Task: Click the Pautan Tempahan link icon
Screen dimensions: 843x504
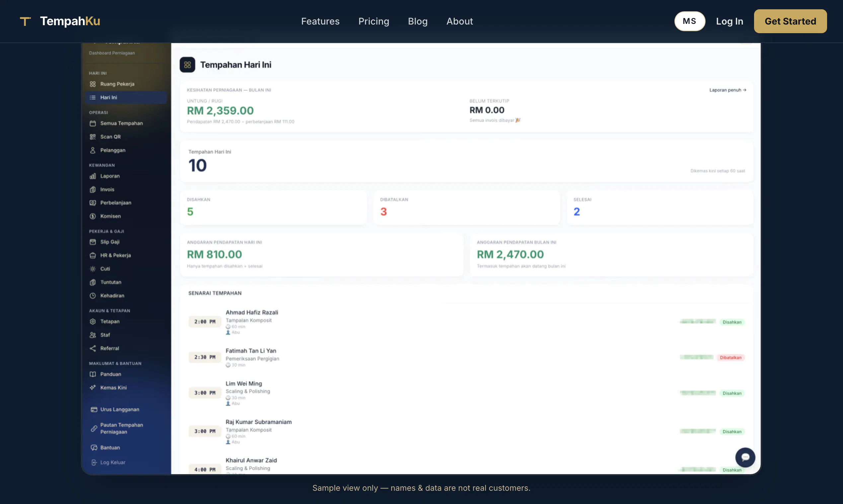Action: coord(94,429)
